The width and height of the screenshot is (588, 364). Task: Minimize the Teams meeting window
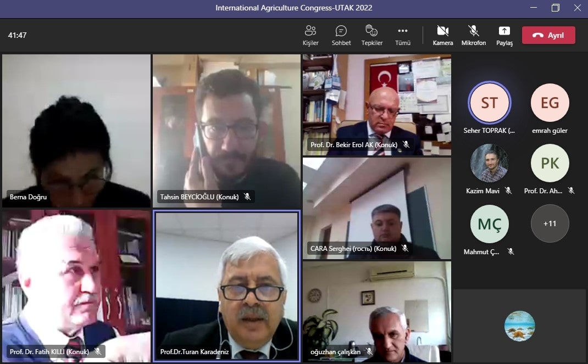pyautogui.click(x=534, y=8)
